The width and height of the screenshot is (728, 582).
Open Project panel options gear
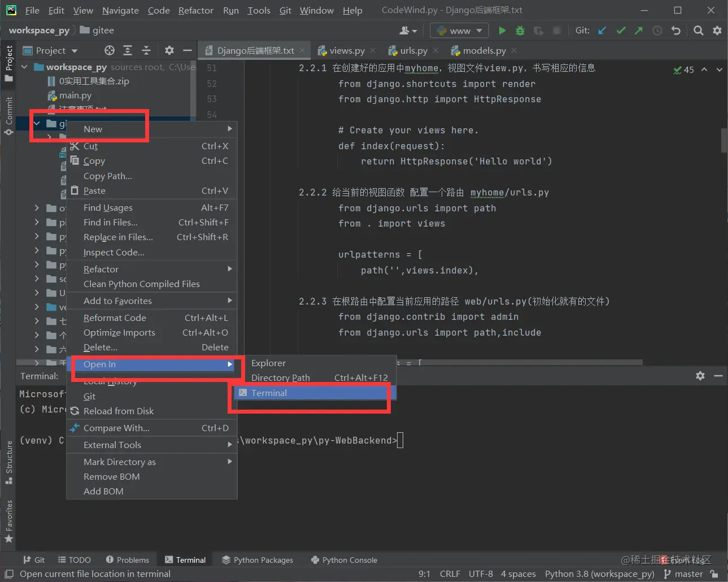(x=169, y=51)
